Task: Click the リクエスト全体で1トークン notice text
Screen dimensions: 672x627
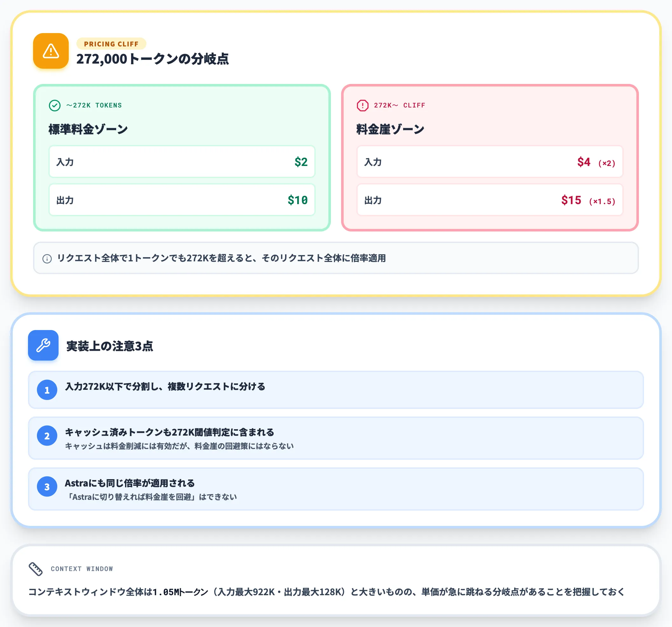Action: tap(221, 258)
